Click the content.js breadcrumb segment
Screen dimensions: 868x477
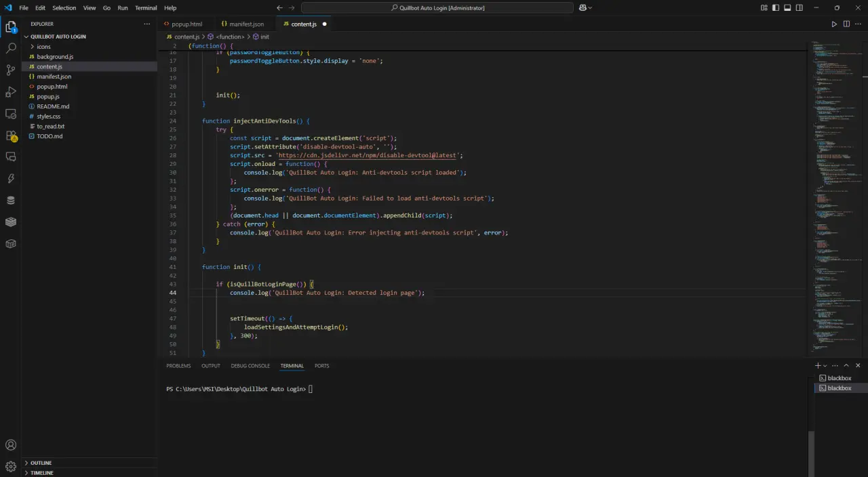click(x=186, y=37)
